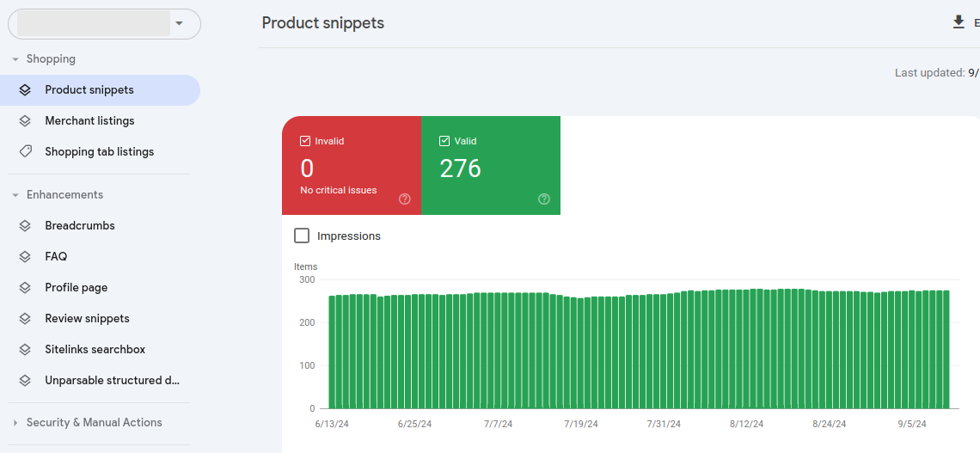Viewport: 980px width, 453px height.
Task: Open the Sitelinks searchbox report
Action: tap(95, 350)
